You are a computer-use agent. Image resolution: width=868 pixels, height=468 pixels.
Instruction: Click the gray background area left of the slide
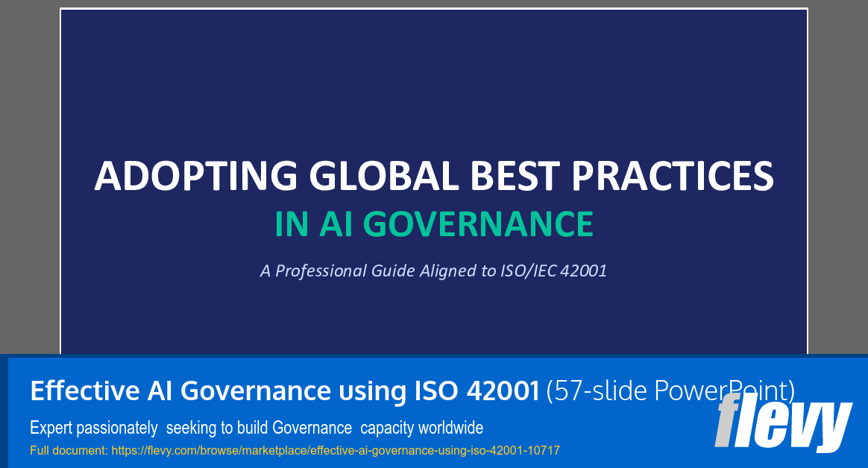[x=28, y=179]
